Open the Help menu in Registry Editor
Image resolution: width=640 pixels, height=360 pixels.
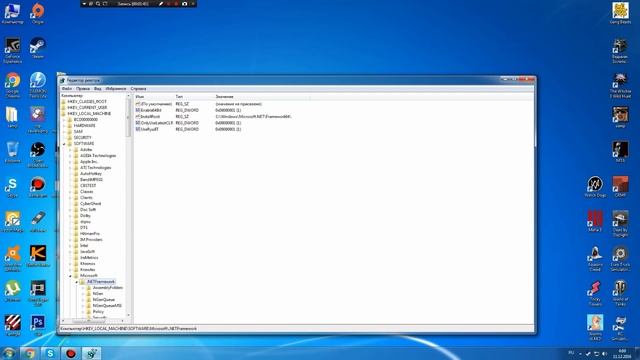(x=138, y=89)
